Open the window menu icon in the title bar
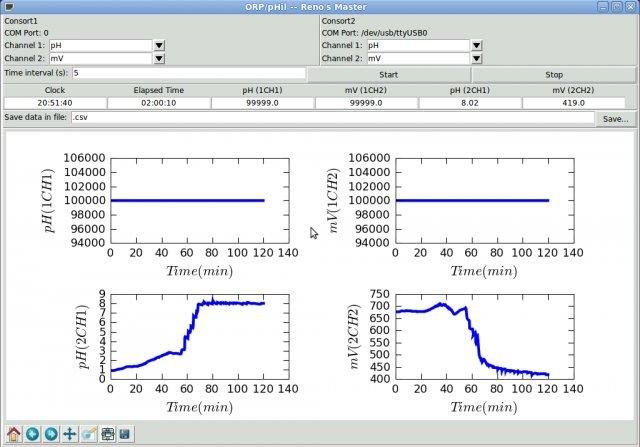Viewport: 640px width, 447px height. coord(9,7)
